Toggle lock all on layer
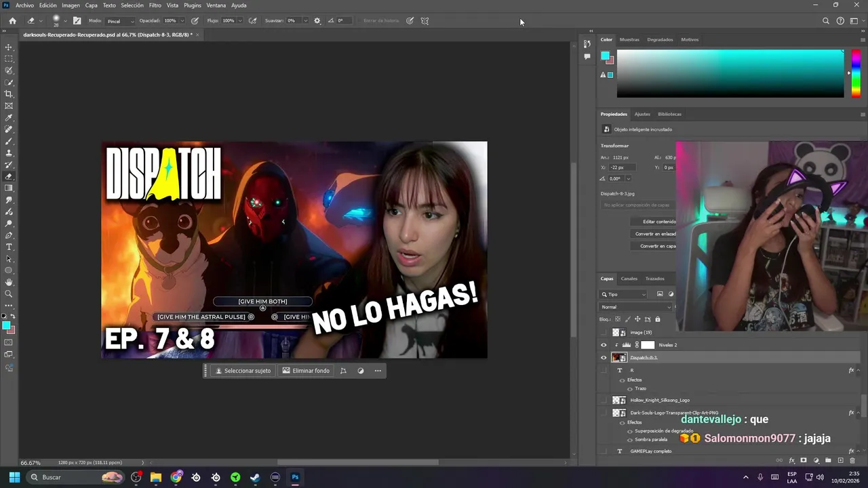 pyautogui.click(x=657, y=319)
